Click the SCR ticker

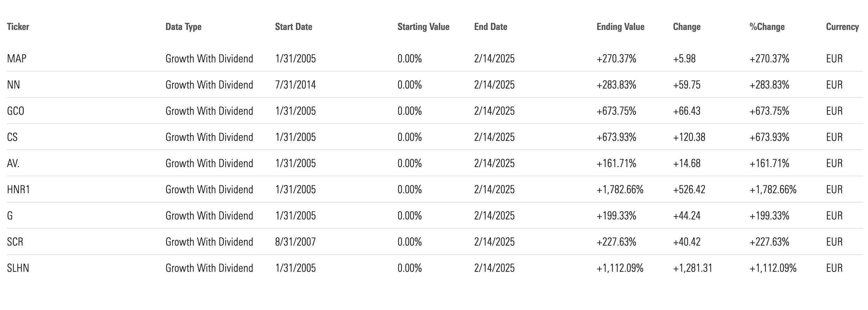(15, 242)
